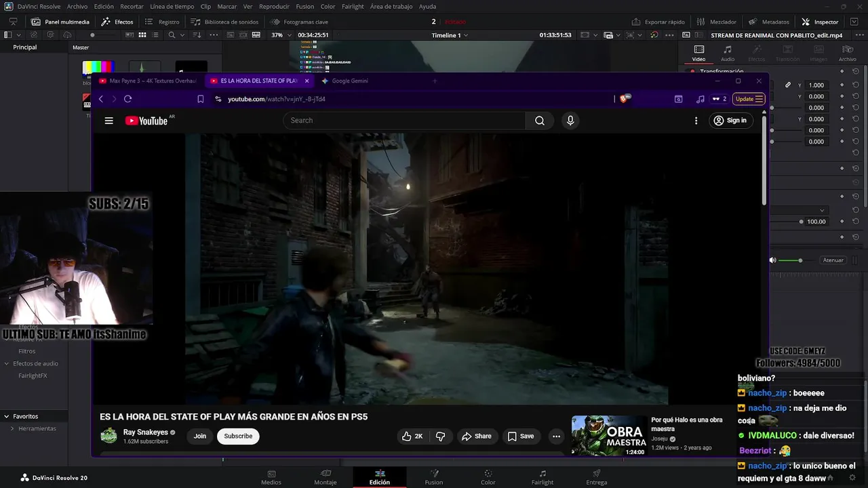Open the media pool sort options
Image resolution: width=868 pixels, height=488 pixels.
click(197, 35)
